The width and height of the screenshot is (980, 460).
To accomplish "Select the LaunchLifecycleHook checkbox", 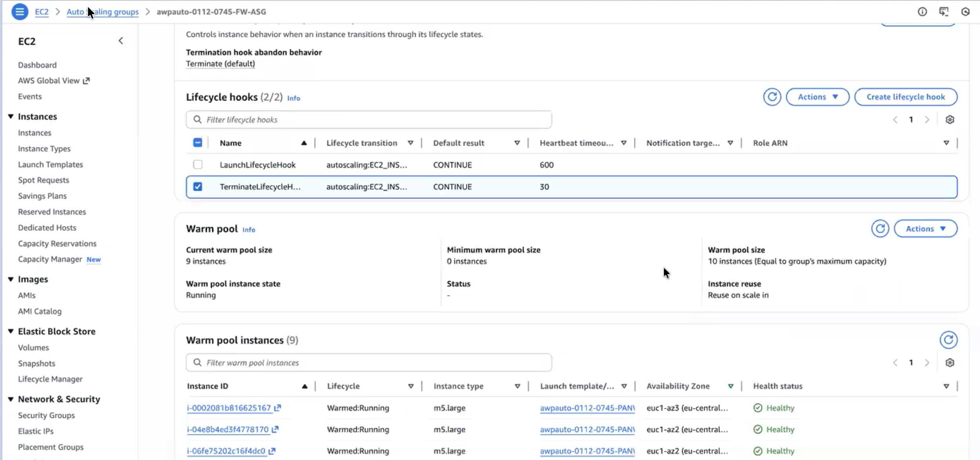I will (198, 165).
